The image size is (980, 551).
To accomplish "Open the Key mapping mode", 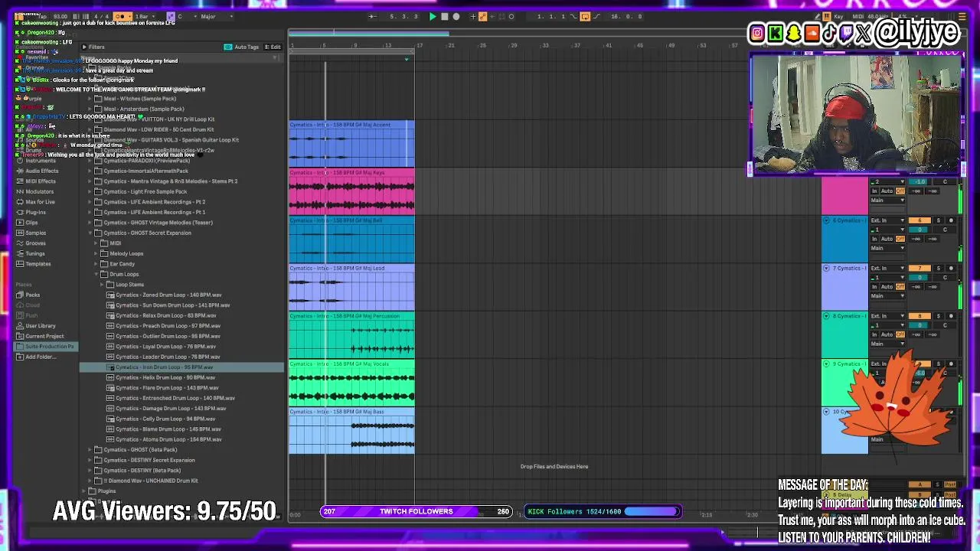I will pyautogui.click(x=838, y=16).
